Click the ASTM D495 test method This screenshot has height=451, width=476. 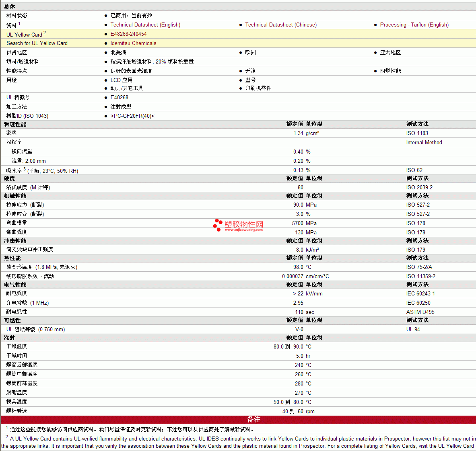tap(420, 312)
